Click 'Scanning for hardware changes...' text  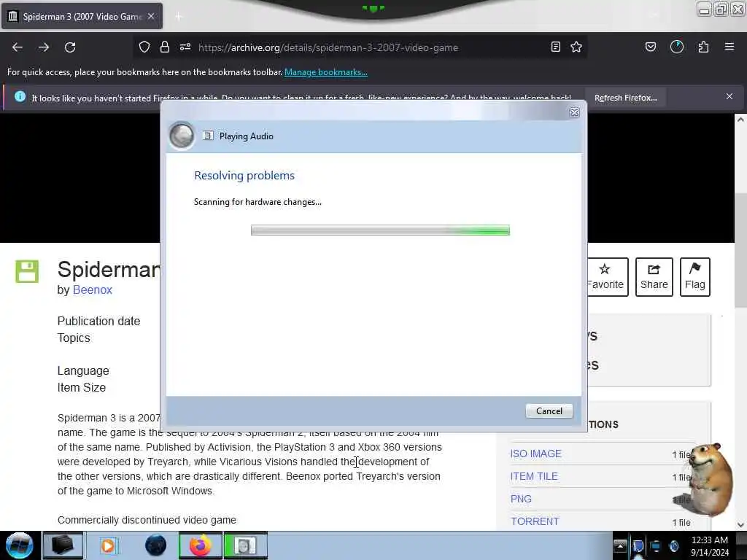258,202
